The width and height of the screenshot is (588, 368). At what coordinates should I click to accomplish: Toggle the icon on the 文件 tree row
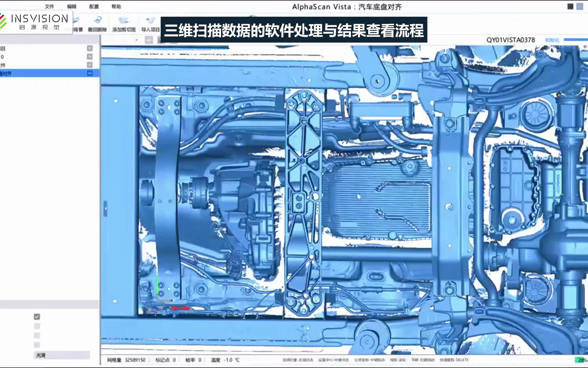(90, 65)
